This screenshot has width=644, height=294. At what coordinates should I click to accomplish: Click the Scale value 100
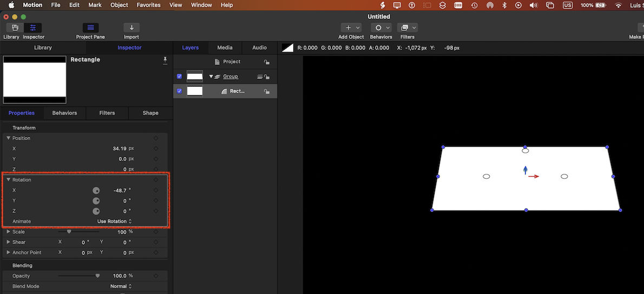pos(122,232)
